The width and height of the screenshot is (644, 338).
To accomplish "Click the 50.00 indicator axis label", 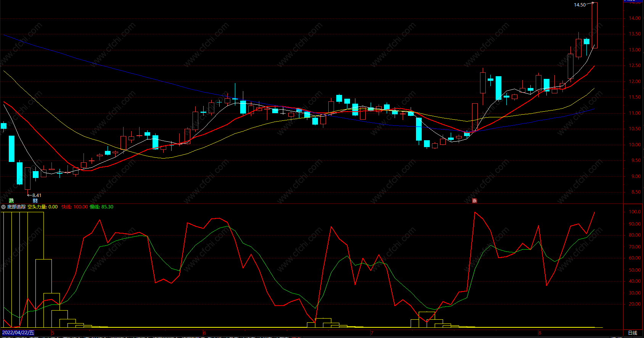I will (634, 270).
